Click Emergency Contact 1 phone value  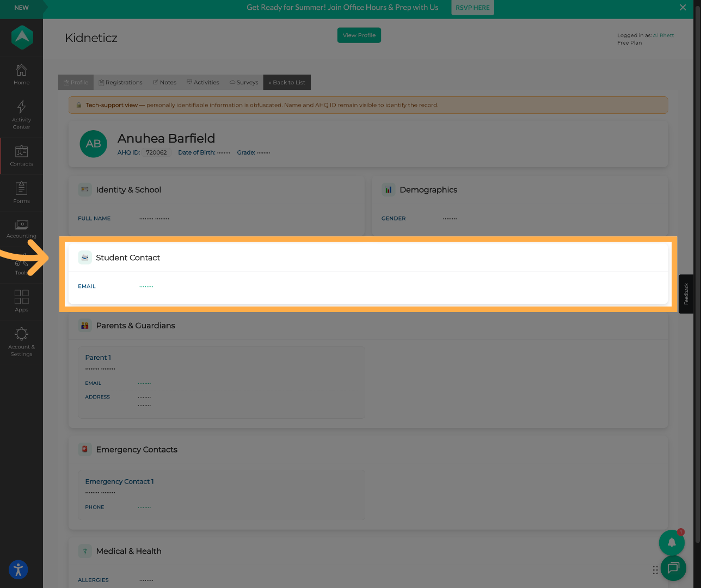pyautogui.click(x=144, y=507)
